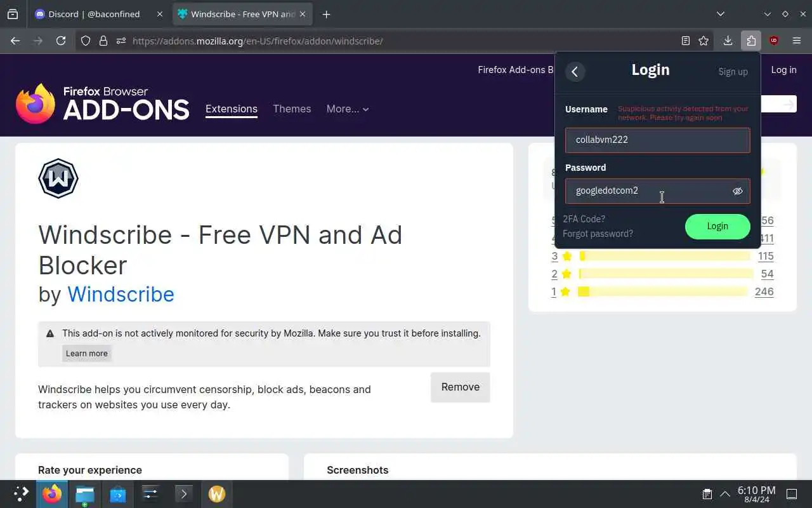812x508 pixels.
Task: Open the Windscribe author link
Action: [x=121, y=294]
